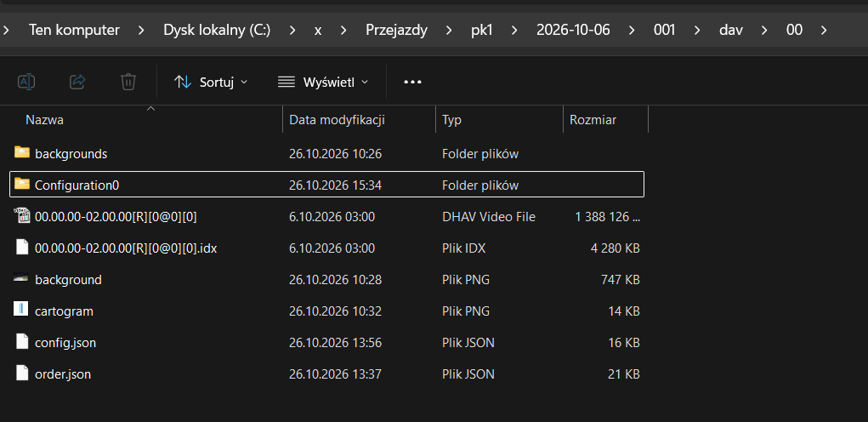Viewport: 868px width, 422px height.
Task: Select the backgrounds folder icon
Action: [21, 153]
